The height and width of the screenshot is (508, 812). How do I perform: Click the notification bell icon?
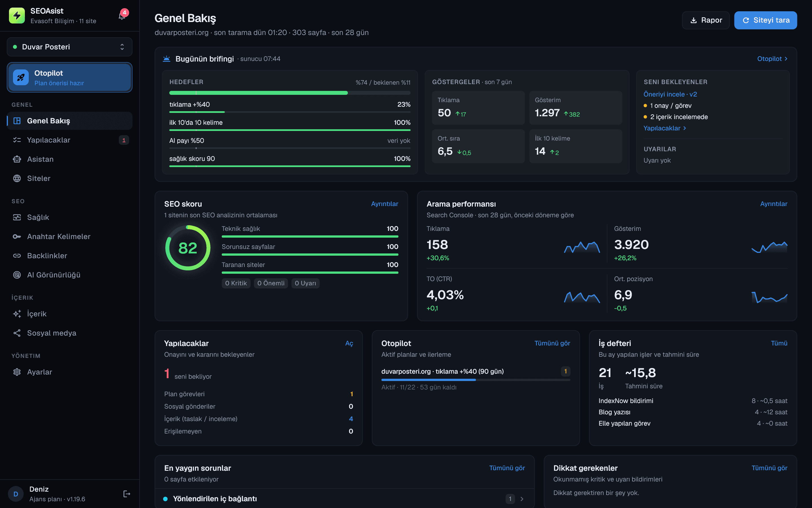[122, 16]
